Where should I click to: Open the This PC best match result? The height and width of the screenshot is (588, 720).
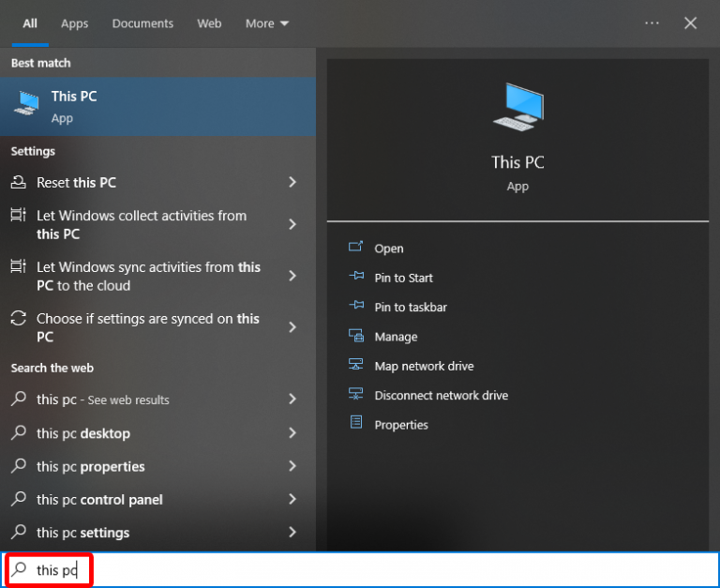click(157, 106)
